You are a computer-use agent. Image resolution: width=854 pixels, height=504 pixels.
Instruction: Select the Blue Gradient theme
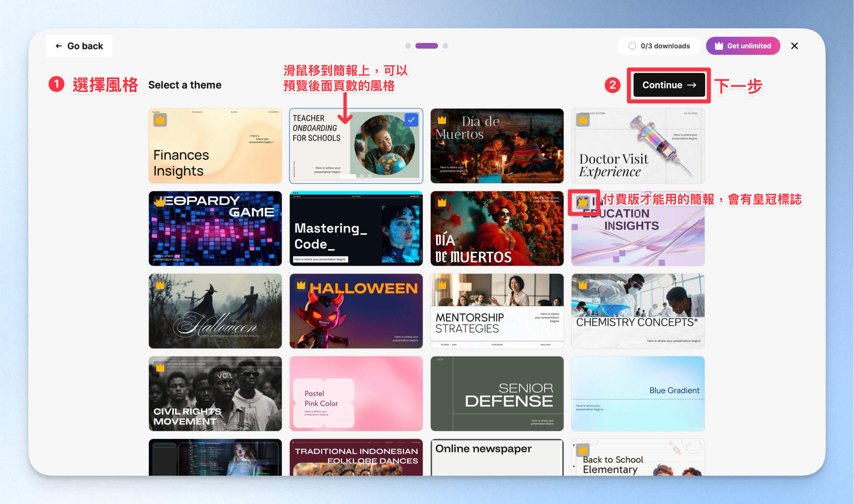coord(637,393)
